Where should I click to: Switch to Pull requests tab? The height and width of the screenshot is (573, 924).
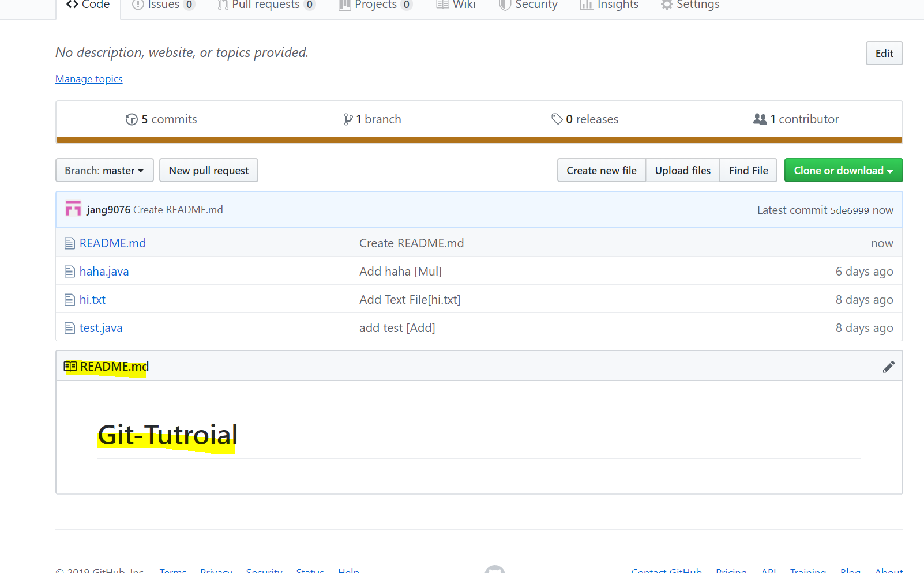point(266,5)
